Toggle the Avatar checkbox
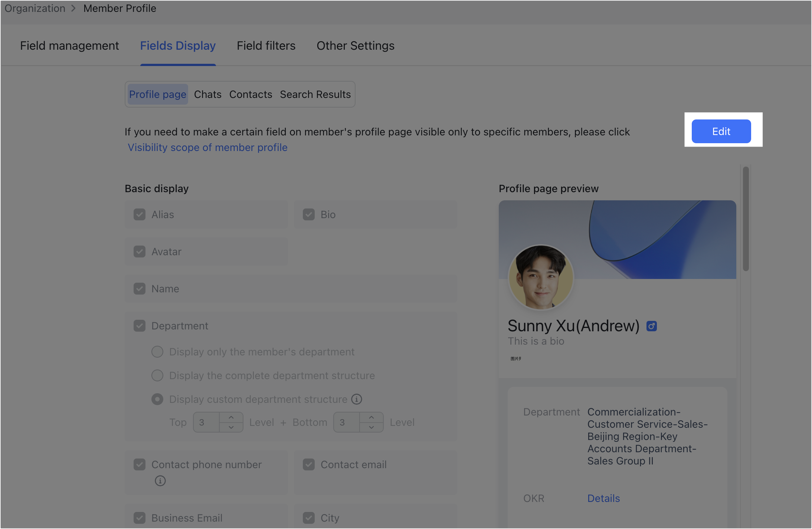812x529 pixels. [x=140, y=252]
